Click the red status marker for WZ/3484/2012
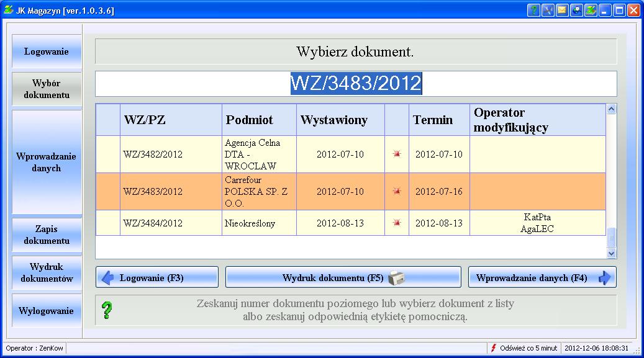Viewport: 644px width, 358px height. point(397,223)
